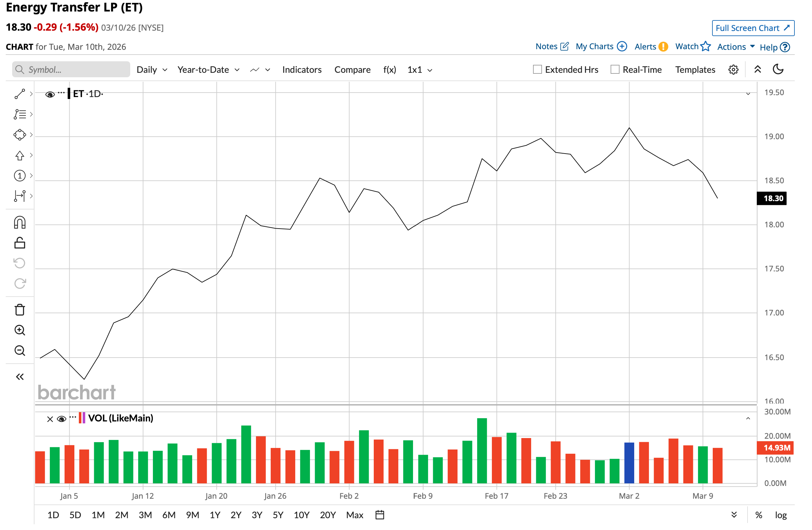Viewport: 812px width, 530px height.
Task: Click the lock drawings icon
Action: pyautogui.click(x=19, y=243)
